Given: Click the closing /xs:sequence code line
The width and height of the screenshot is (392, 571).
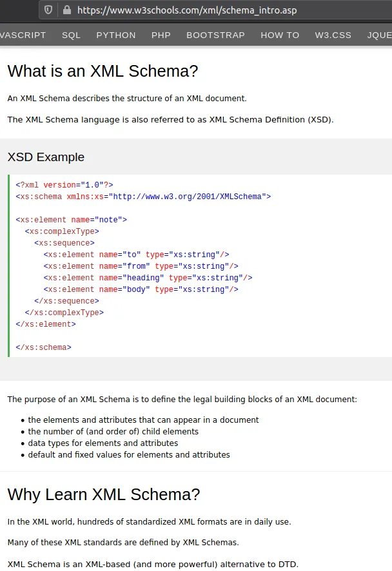Looking at the screenshot, I should 66,301.
